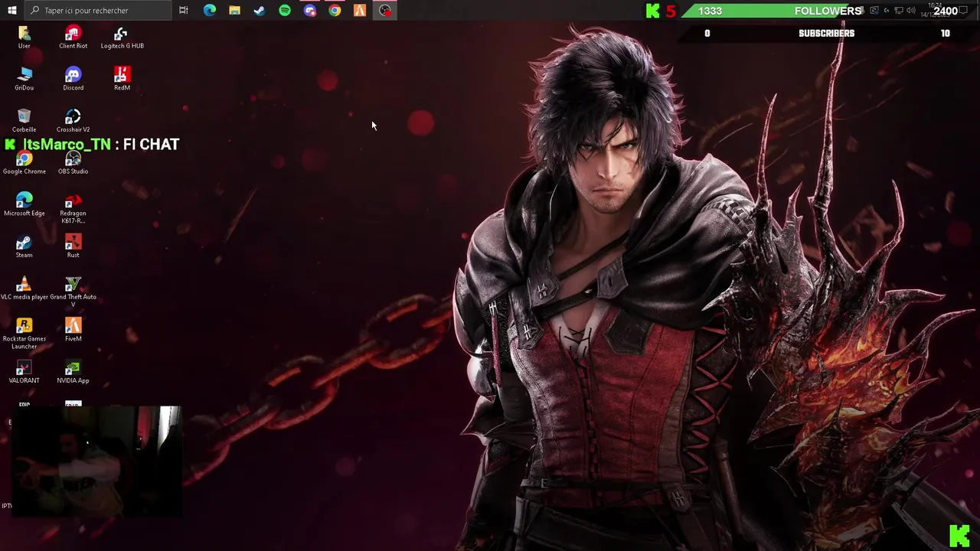Screen dimensions: 980x551
Task: Launch Client Riot from the desktop
Action: (73, 37)
